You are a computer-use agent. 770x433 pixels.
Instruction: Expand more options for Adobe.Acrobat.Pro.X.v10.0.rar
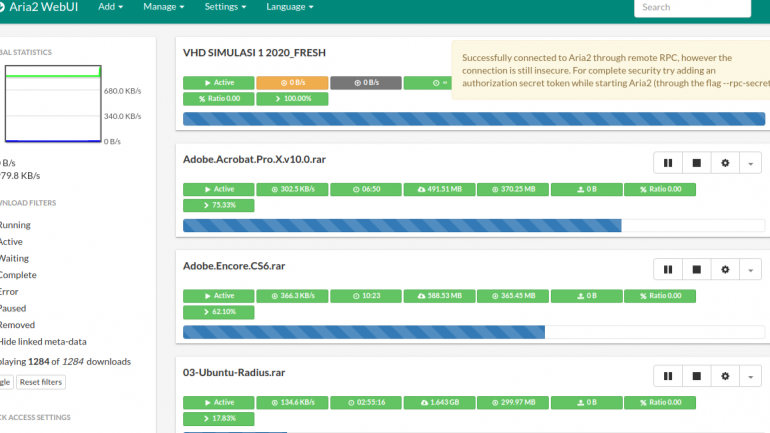[x=750, y=163]
